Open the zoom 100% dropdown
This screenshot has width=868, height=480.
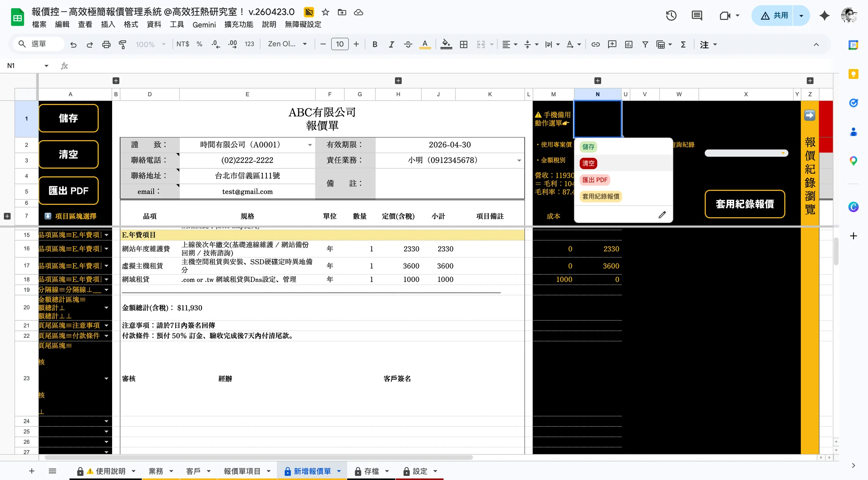pos(151,44)
